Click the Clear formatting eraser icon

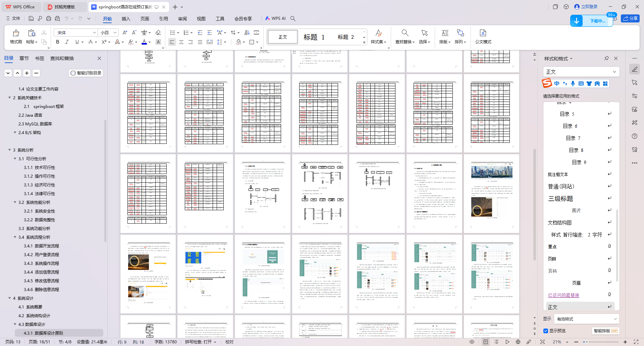(158, 33)
